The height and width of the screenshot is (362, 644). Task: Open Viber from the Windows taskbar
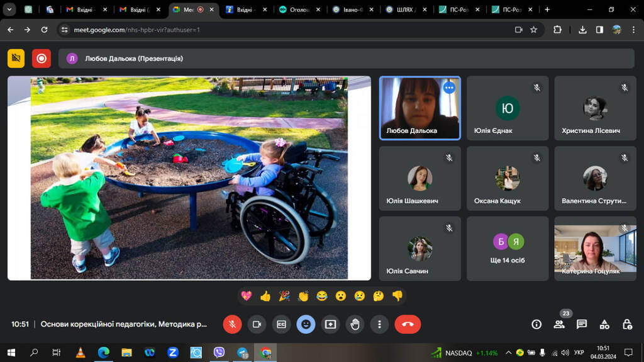click(219, 353)
